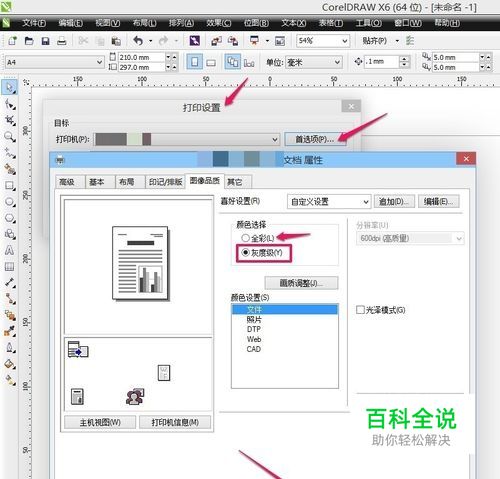This screenshot has height=479, width=500.
Task: Select the Text tool
Action: (10, 250)
